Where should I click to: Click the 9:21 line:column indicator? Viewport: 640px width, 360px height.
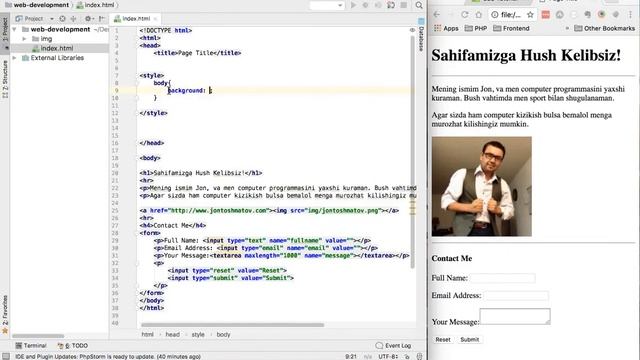351,356
